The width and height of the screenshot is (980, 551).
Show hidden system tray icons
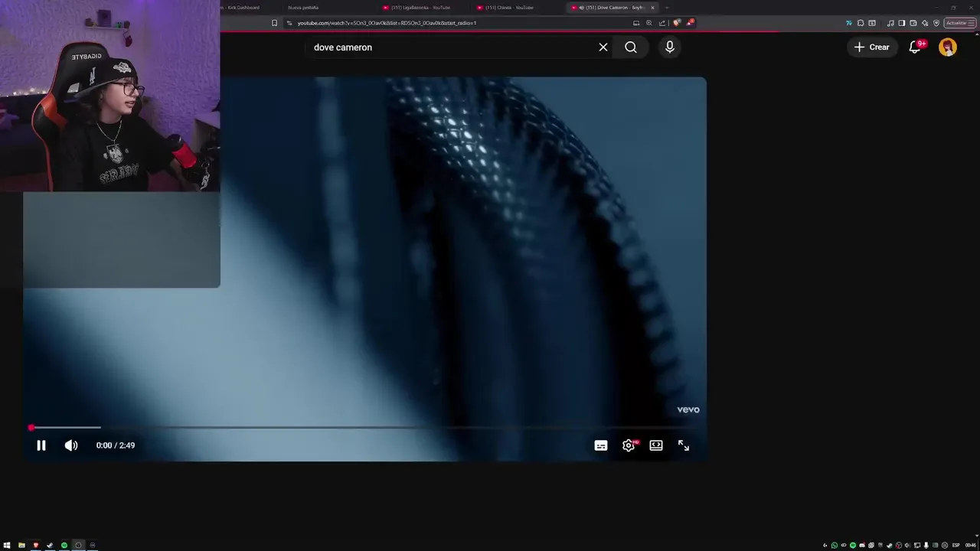coord(825,546)
